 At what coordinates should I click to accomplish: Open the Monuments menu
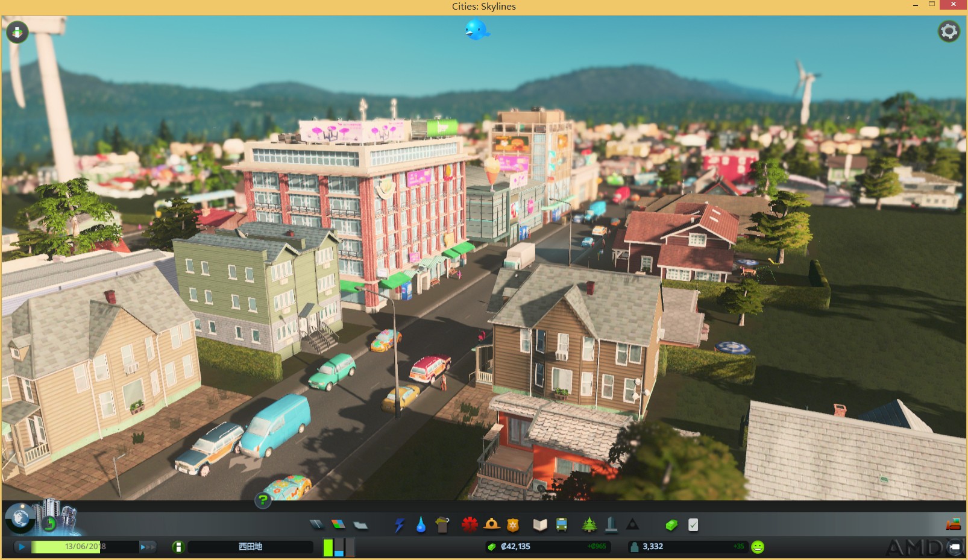[x=632, y=525]
